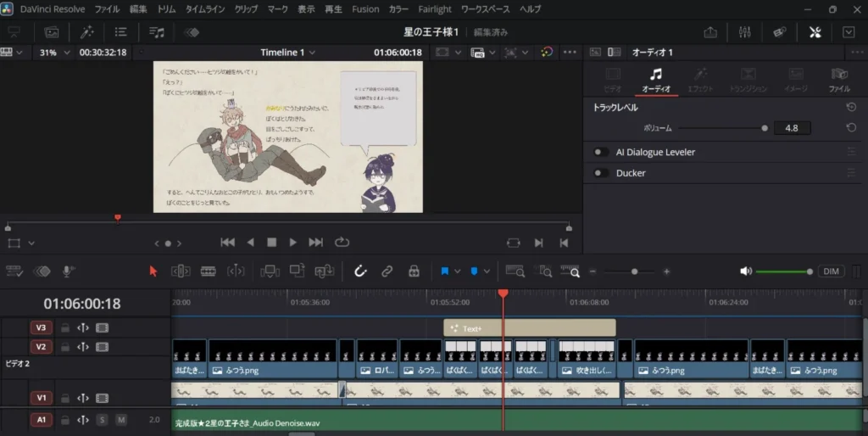The height and width of the screenshot is (436, 868).
Task: Expand the marker color dropdown arrow
Action: click(487, 271)
